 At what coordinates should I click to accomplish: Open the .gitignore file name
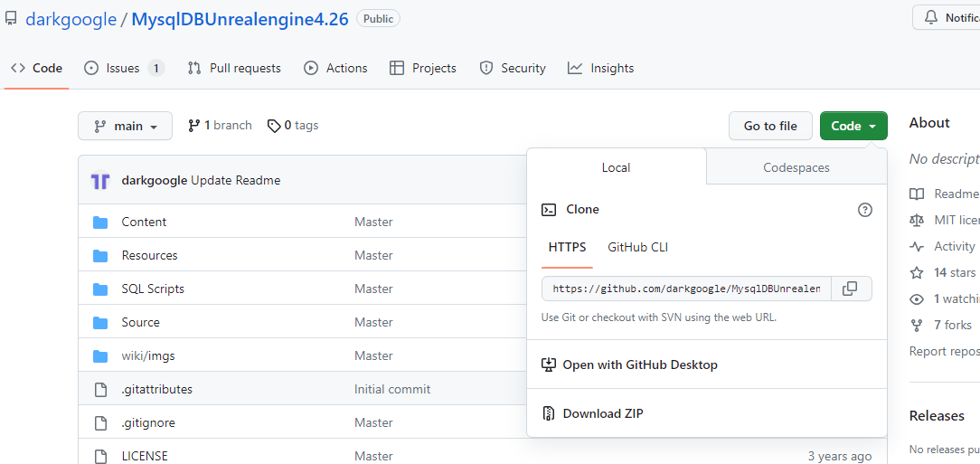[148, 422]
